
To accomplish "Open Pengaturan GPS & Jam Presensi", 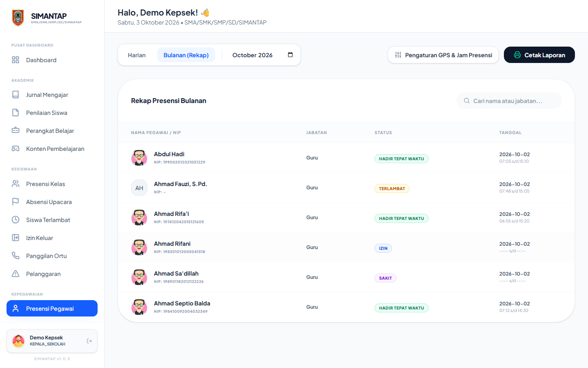I will point(443,55).
